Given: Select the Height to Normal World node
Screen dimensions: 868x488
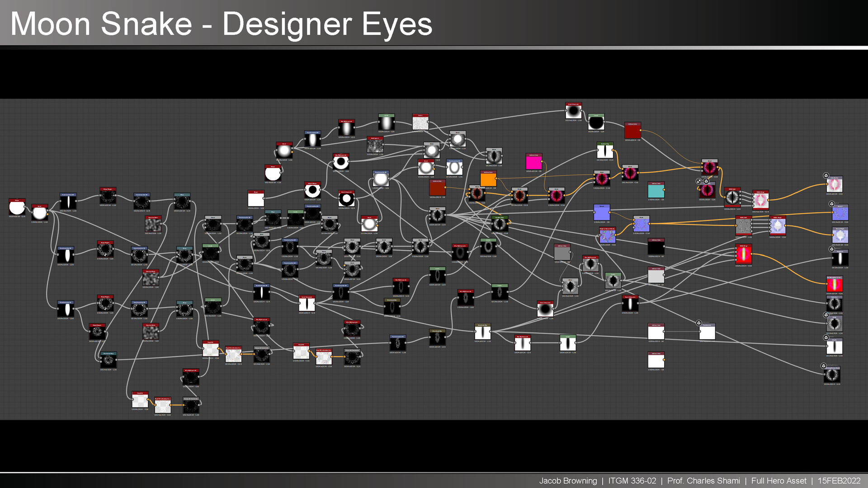Looking at the screenshot, I should 607,235.
